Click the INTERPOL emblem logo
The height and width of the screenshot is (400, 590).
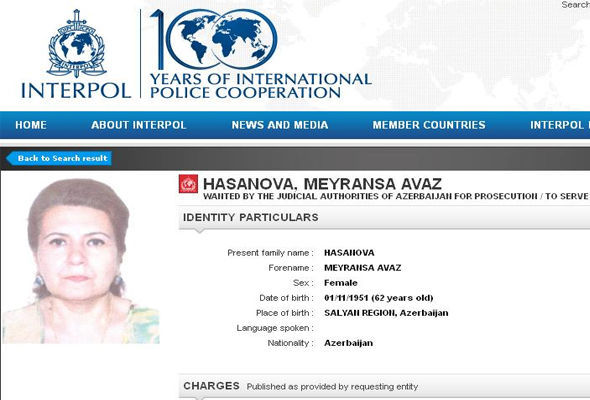77,43
